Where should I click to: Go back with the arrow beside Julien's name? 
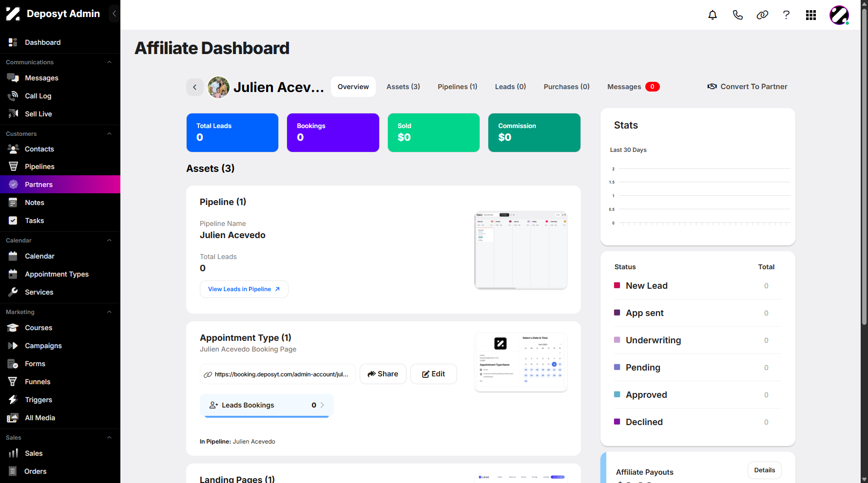(x=194, y=87)
